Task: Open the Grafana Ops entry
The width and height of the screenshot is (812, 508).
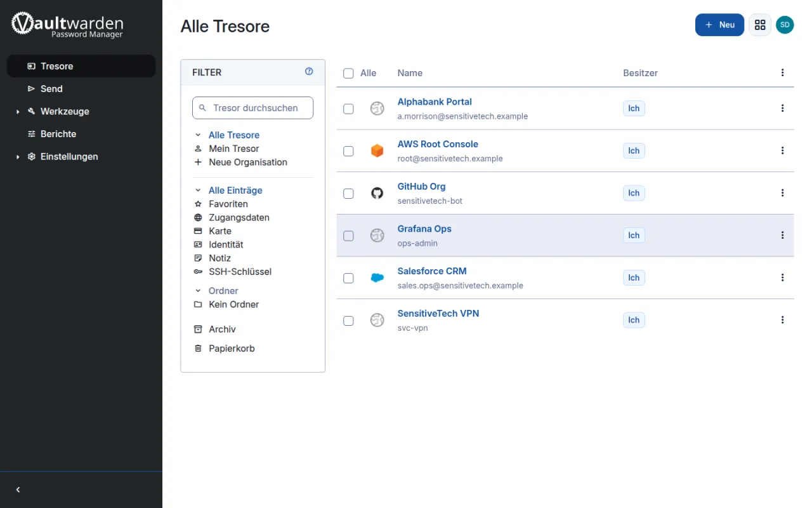Action: pos(424,229)
